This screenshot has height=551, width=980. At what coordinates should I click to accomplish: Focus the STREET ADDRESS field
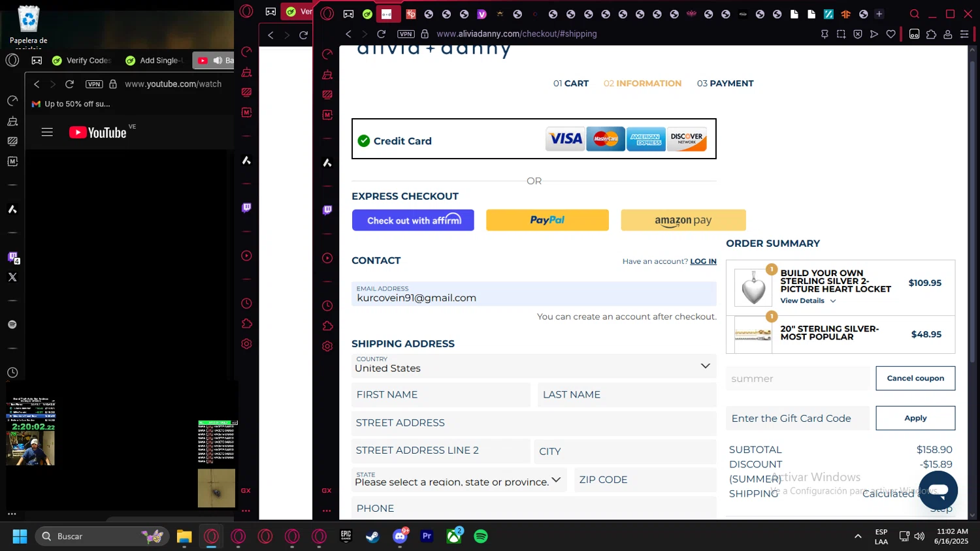534,423
